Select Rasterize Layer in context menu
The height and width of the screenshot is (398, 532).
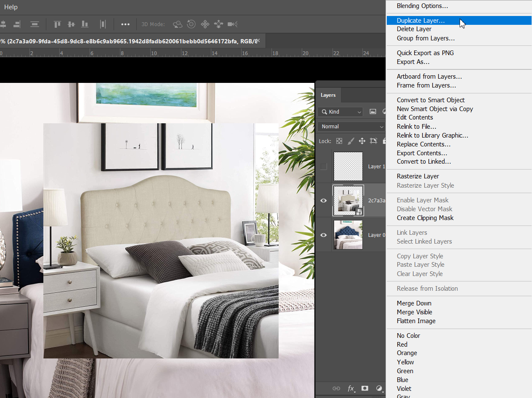point(418,176)
